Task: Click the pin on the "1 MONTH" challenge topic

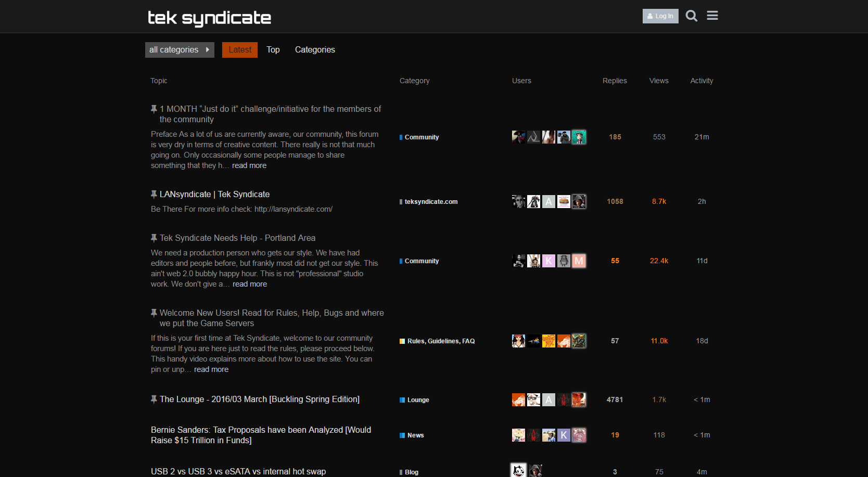Action: point(154,109)
